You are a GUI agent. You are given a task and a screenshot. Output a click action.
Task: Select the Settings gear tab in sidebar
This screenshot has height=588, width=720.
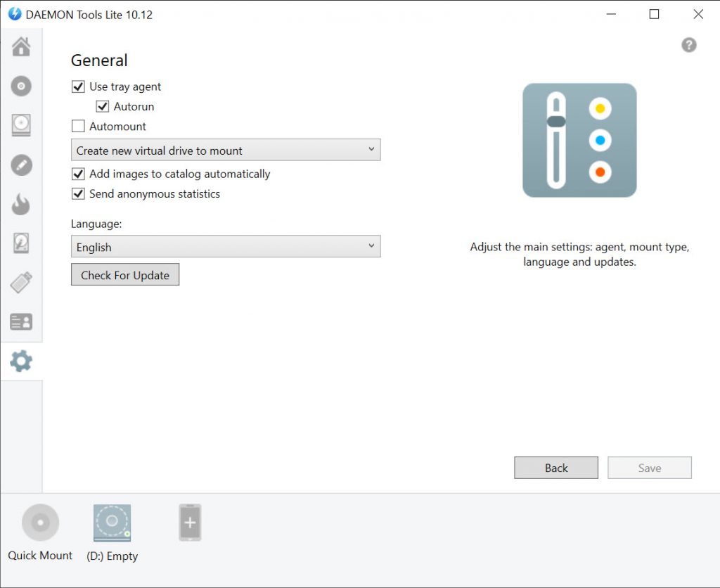21,362
